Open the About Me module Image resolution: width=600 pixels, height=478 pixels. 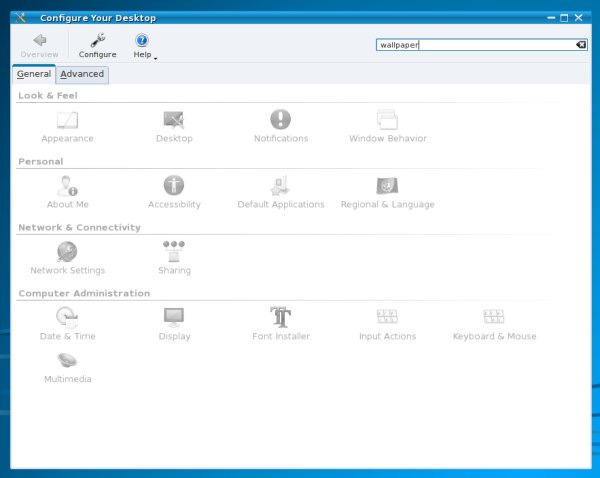click(x=67, y=193)
